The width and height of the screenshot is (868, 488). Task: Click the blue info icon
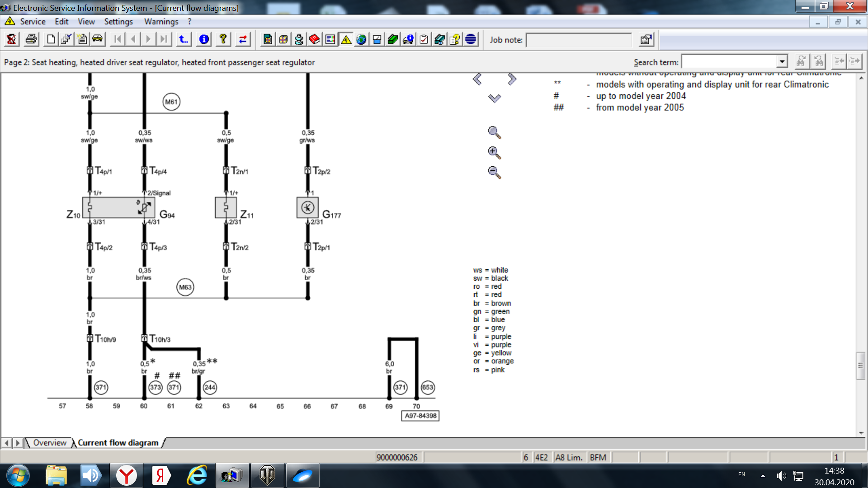(204, 39)
